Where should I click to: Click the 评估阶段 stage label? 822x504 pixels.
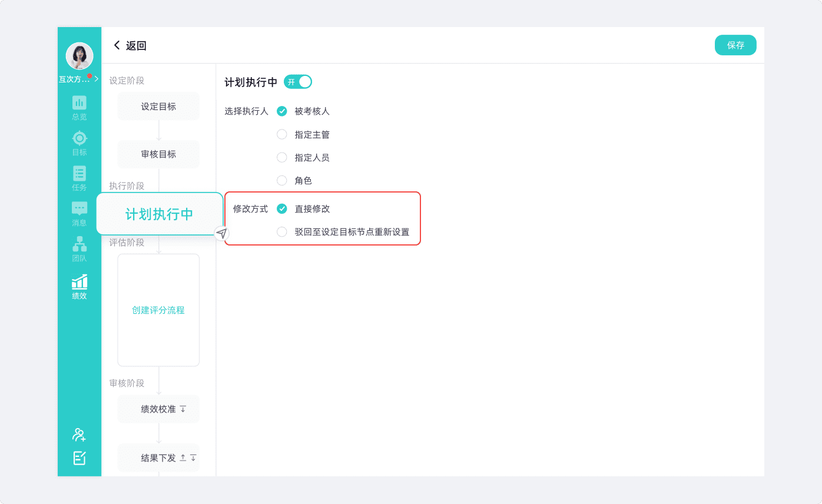[x=127, y=242]
